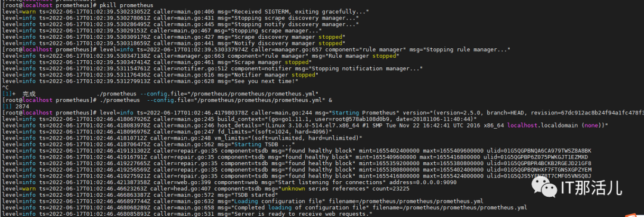
Task: Click the 'caller=main.go:406' field
Action: point(184,11)
